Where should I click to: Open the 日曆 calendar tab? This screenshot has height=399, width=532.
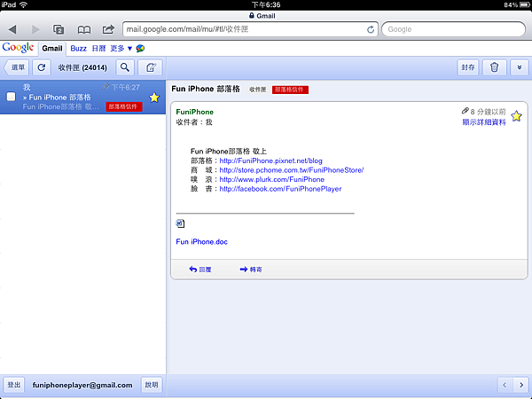click(x=98, y=49)
